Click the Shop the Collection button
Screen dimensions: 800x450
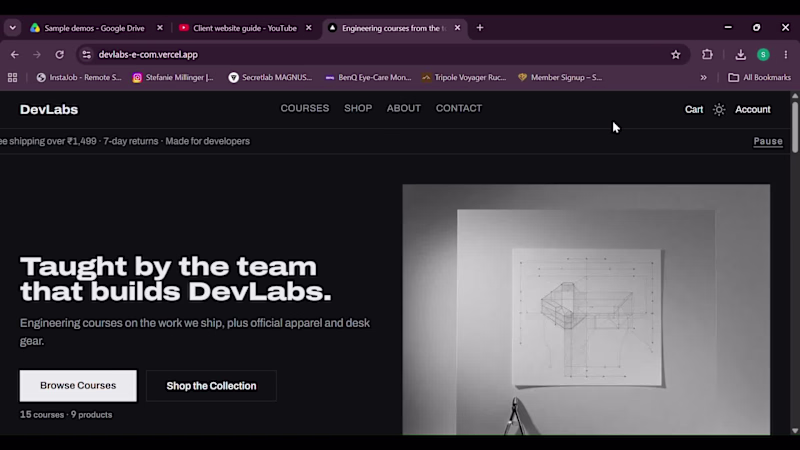[211, 386]
